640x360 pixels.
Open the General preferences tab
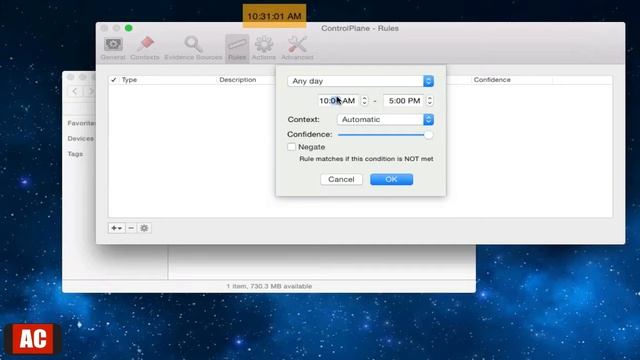point(113,49)
